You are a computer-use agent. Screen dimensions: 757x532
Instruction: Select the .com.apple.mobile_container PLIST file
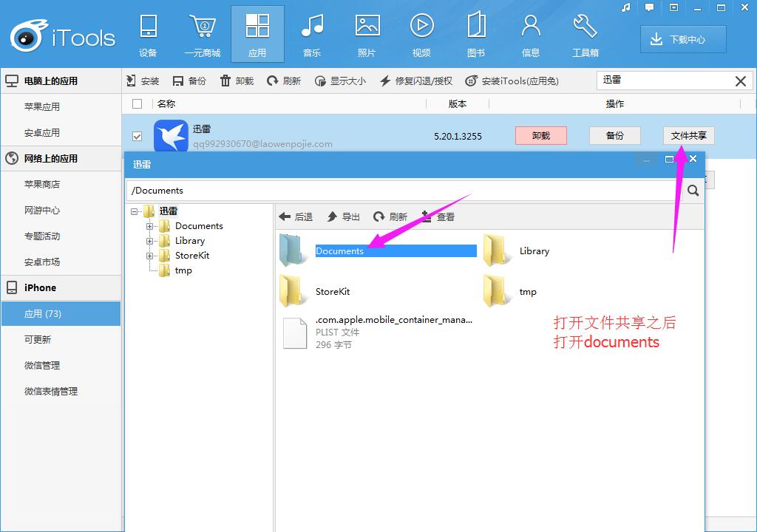(x=378, y=332)
